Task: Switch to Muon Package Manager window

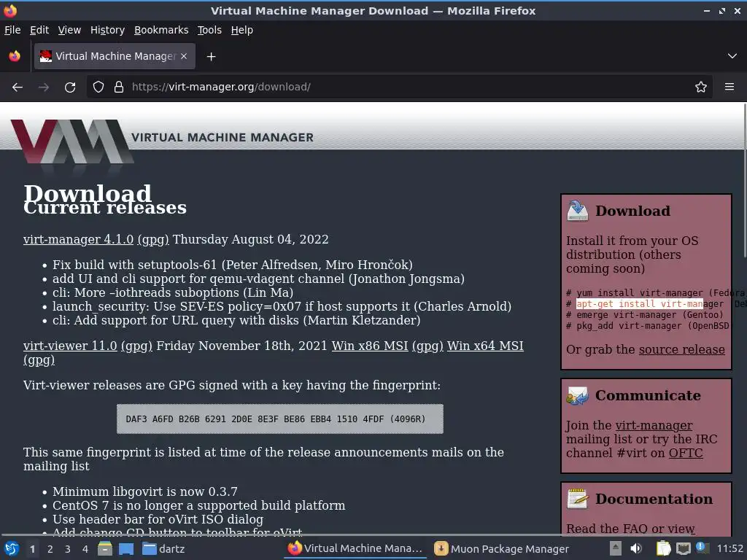Action: point(502,549)
